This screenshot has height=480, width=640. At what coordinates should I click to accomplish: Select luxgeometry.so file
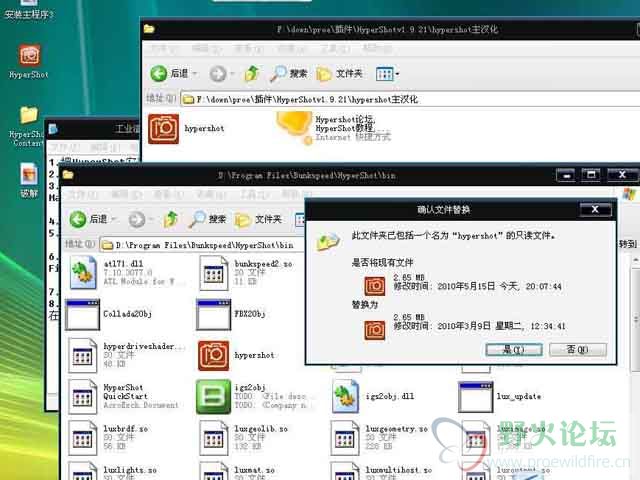point(379,438)
